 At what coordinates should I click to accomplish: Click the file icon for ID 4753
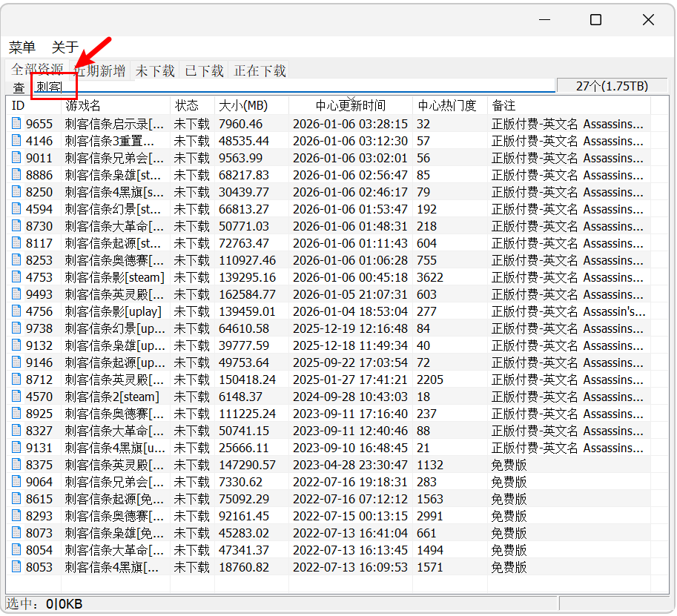click(x=16, y=277)
